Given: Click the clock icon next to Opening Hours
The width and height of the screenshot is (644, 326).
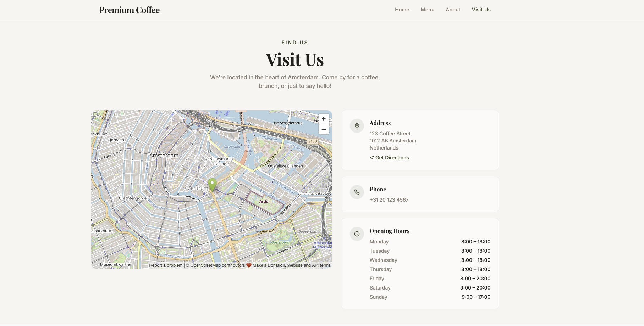Looking at the screenshot, I should (357, 234).
